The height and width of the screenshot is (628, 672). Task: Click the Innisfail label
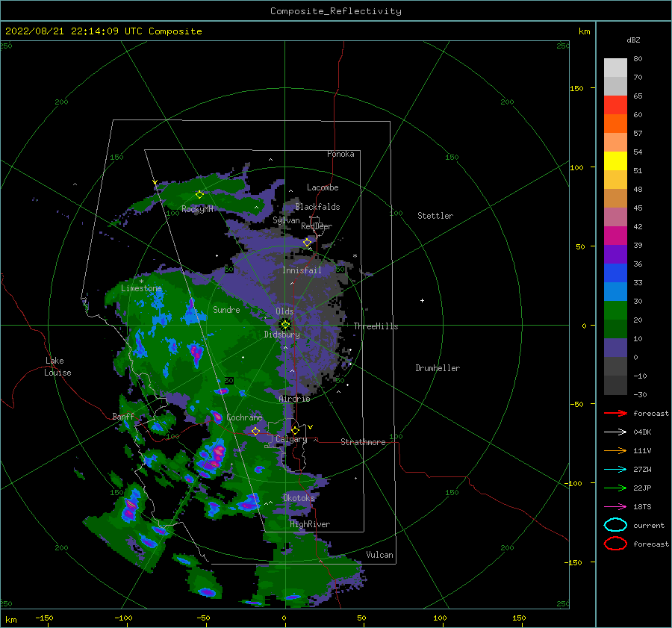click(x=302, y=270)
